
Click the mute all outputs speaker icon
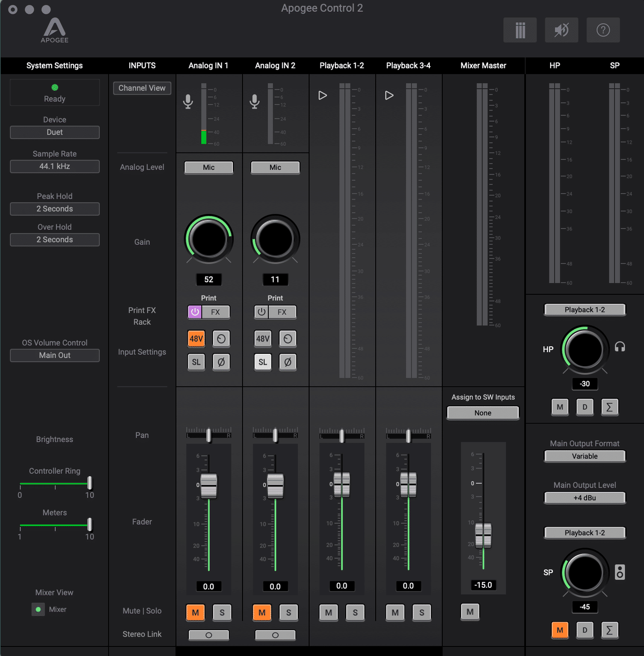[561, 30]
